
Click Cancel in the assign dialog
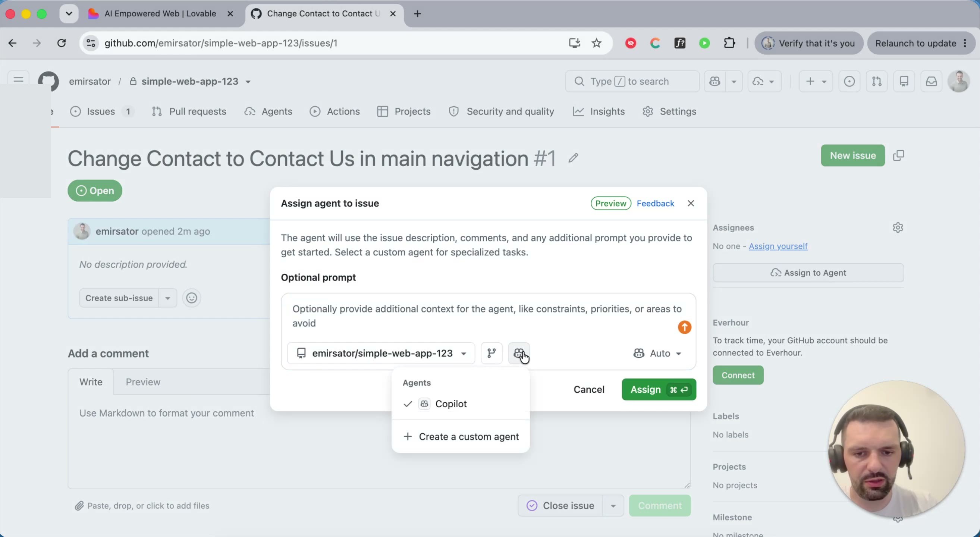[589, 389]
